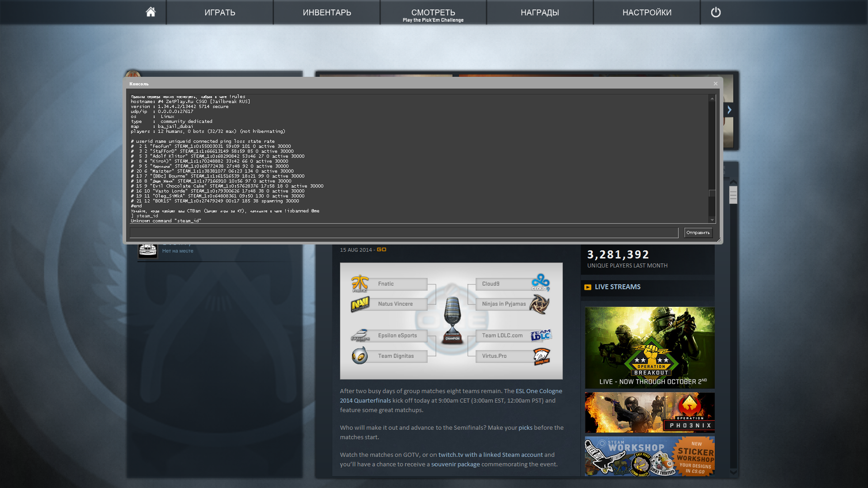Open the Operation Breakout banner thumbnail
The width and height of the screenshot is (868, 488).
650,347
